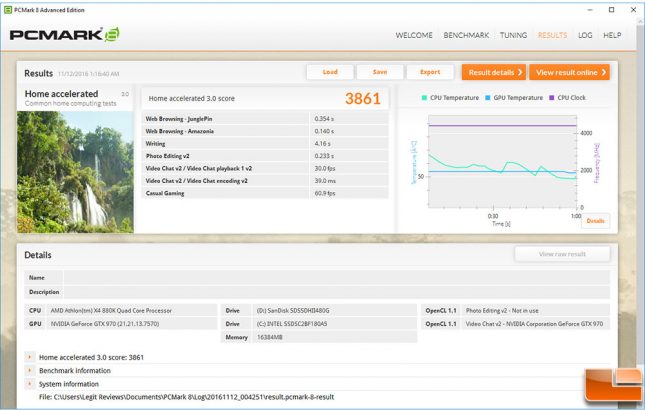645x410 pixels.
Task: Click the PCMark 8 title bar icon
Action: tap(8, 10)
